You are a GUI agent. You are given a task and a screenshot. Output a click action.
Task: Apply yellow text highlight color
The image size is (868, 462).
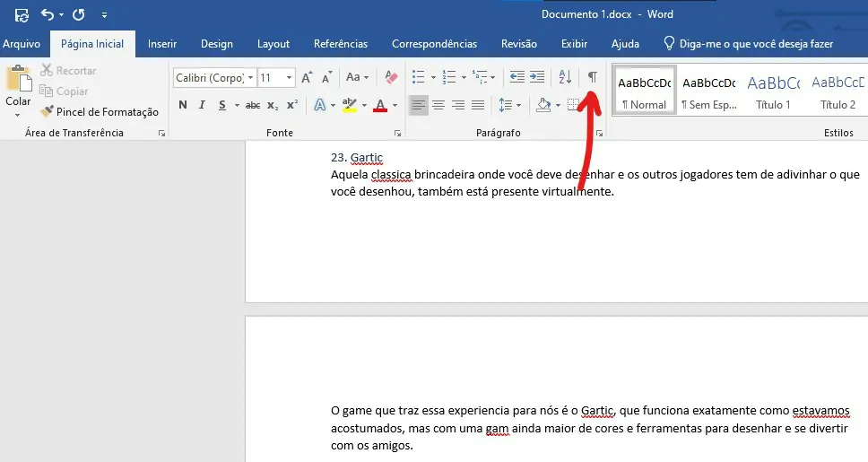[350, 105]
